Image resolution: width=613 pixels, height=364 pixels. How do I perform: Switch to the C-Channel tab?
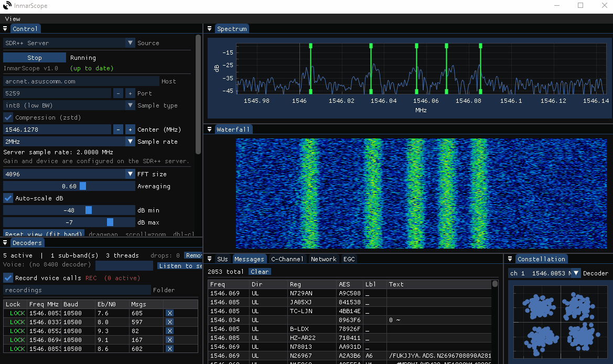click(x=287, y=259)
